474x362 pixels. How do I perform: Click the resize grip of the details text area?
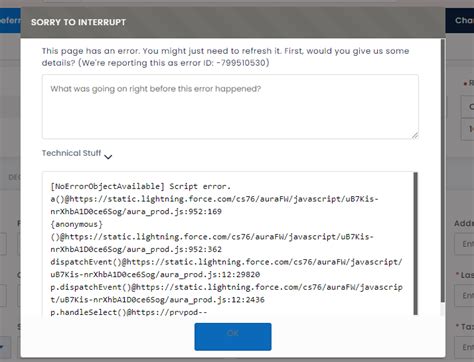(415, 135)
